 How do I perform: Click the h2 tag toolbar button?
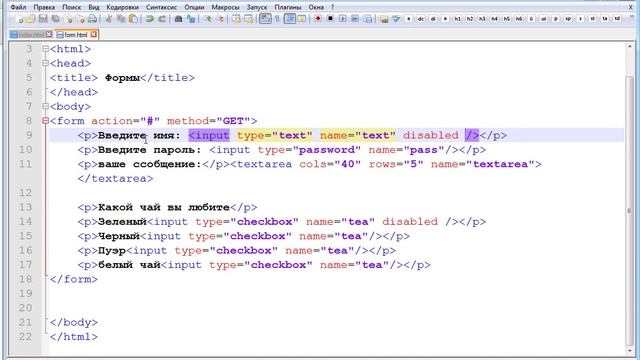(470, 19)
